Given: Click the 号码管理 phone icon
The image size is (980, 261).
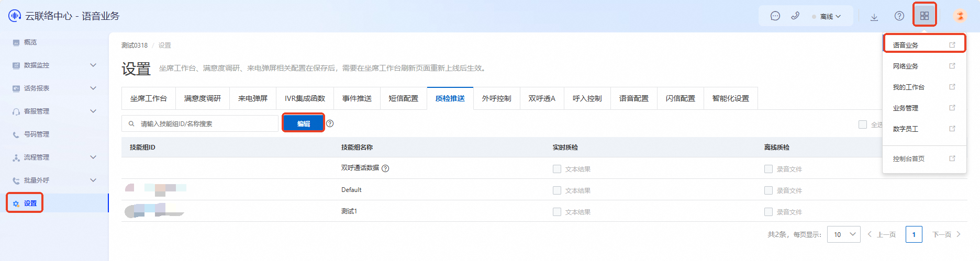Looking at the screenshot, I should click(x=16, y=134).
